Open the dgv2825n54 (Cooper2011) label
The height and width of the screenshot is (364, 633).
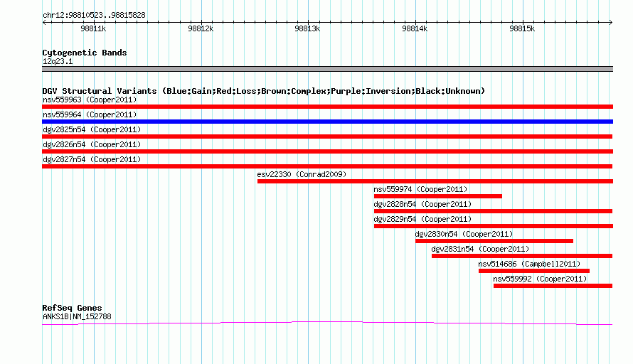[x=92, y=129]
